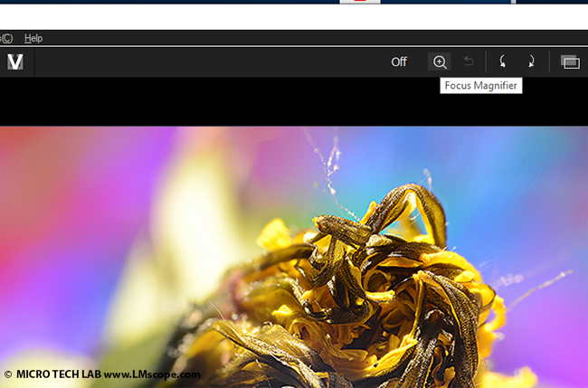Click the V logo in the toolbar
Viewport: 588px width, 388px height.
point(15,62)
